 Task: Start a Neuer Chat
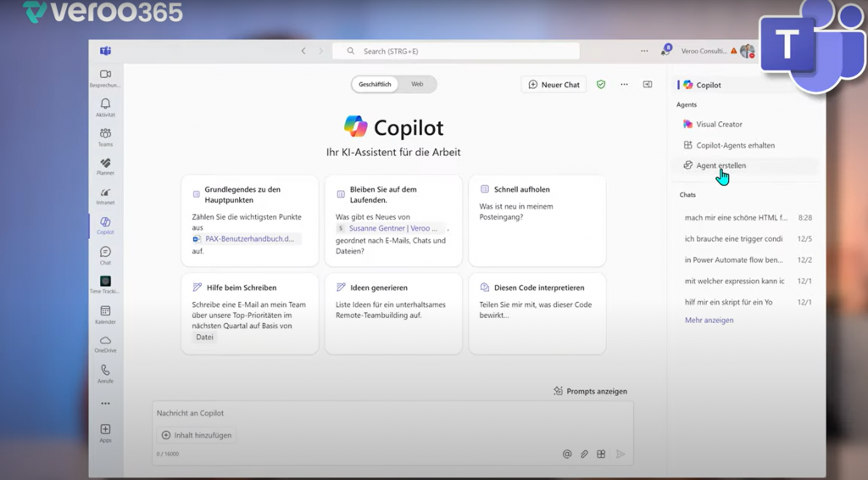point(554,84)
